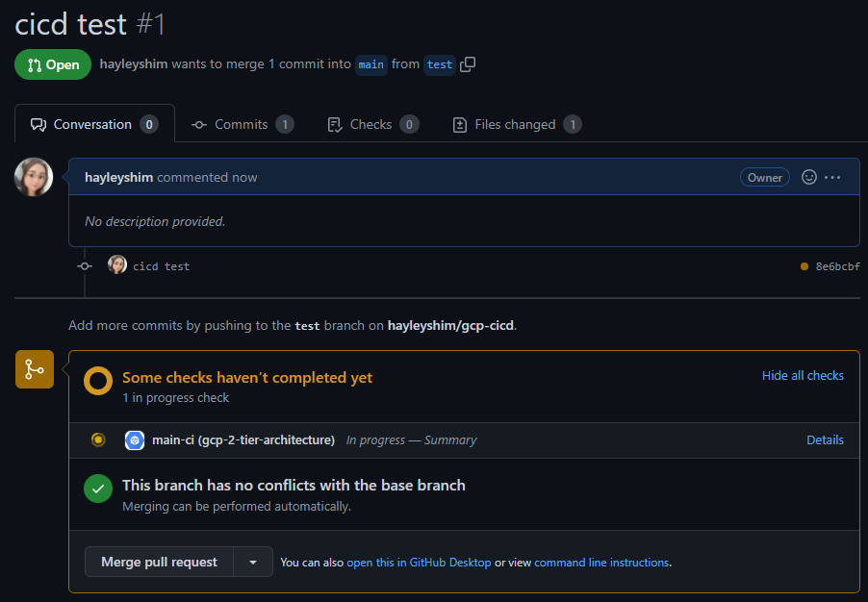Click main-ci (gcp-2-tier-architecture) check name
This screenshot has height=602, width=868.
[243, 439]
